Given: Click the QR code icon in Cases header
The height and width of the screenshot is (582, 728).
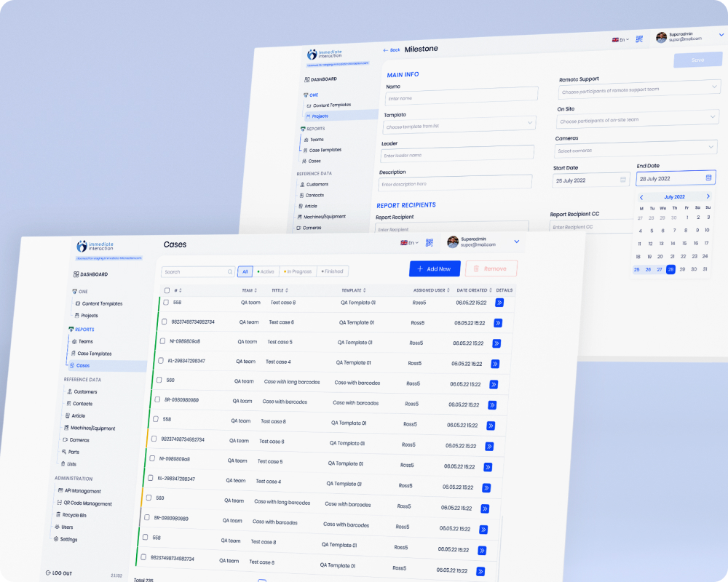Looking at the screenshot, I should (430, 243).
